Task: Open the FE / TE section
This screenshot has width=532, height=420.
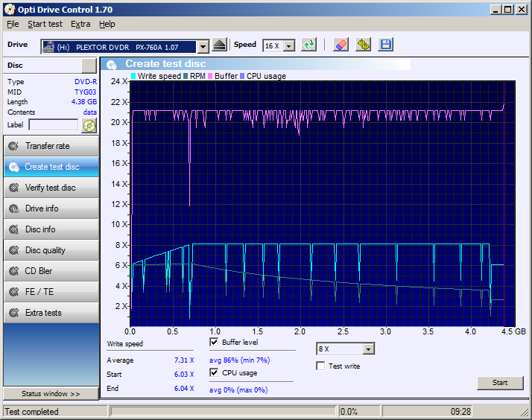Action: click(x=51, y=292)
